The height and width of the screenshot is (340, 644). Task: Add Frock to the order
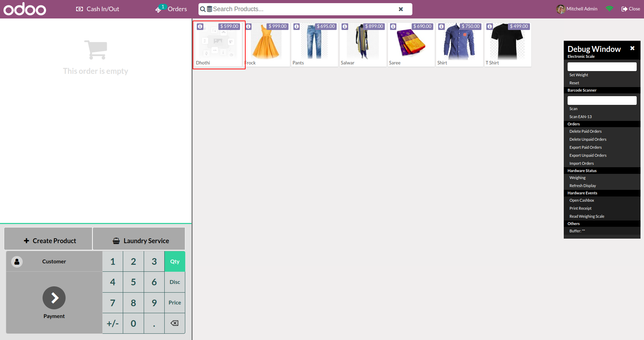[x=267, y=45]
